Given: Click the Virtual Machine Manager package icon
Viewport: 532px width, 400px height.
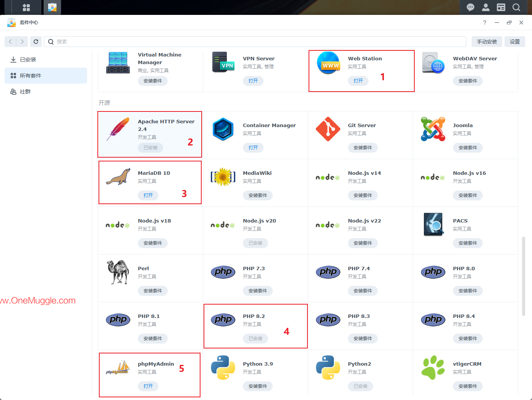Looking at the screenshot, I should [x=118, y=63].
